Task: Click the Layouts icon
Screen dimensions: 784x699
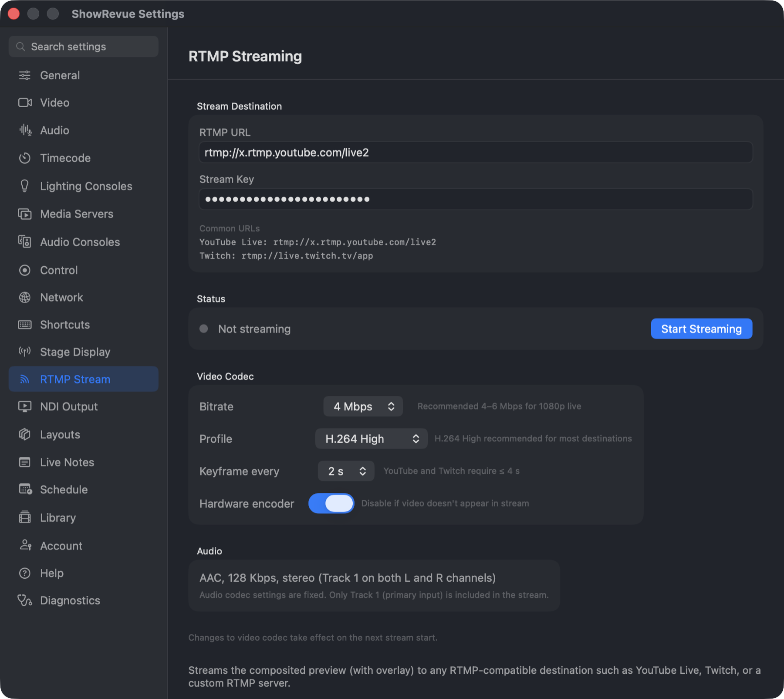Action: pos(25,434)
